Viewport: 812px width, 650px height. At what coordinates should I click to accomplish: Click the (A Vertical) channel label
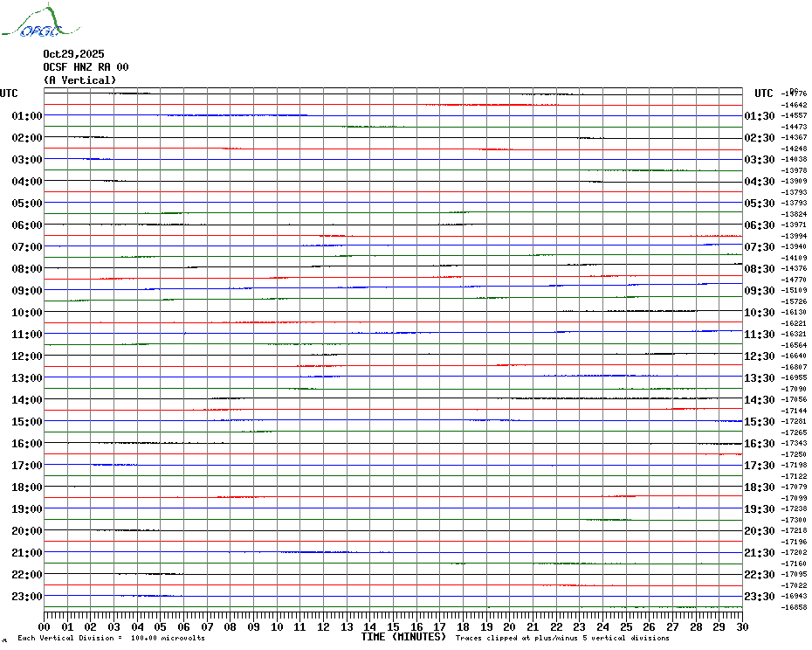click(x=79, y=80)
